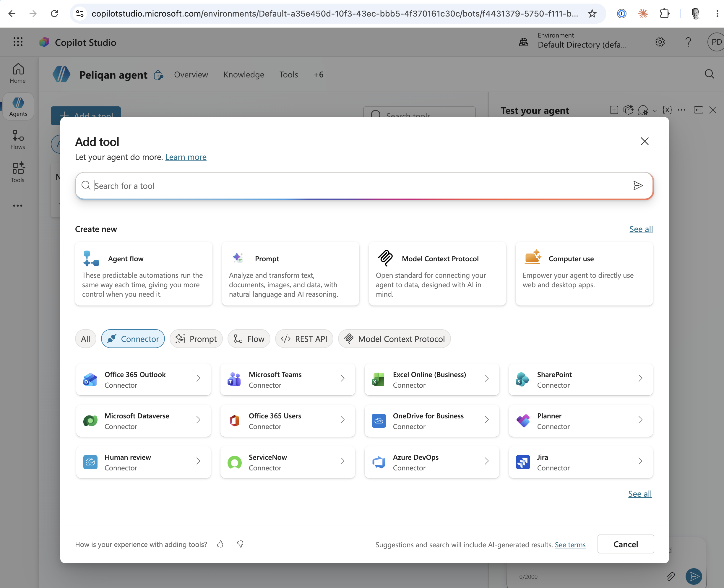The width and height of the screenshot is (724, 588).
Task: Click the search magnifier in agent header
Action: tap(709, 74)
